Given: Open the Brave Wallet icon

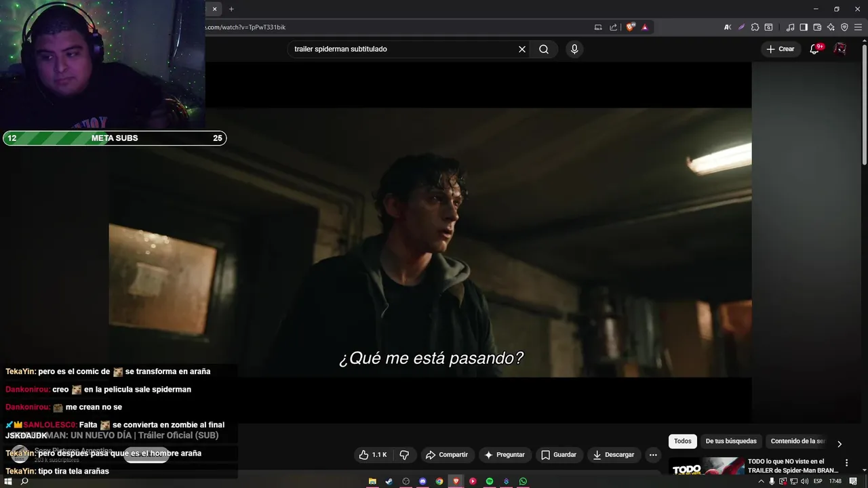Looking at the screenshot, I should pyautogui.click(x=817, y=27).
